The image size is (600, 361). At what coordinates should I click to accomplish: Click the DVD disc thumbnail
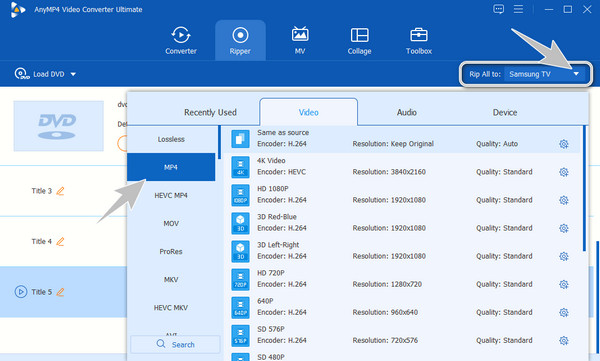[59, 126]
